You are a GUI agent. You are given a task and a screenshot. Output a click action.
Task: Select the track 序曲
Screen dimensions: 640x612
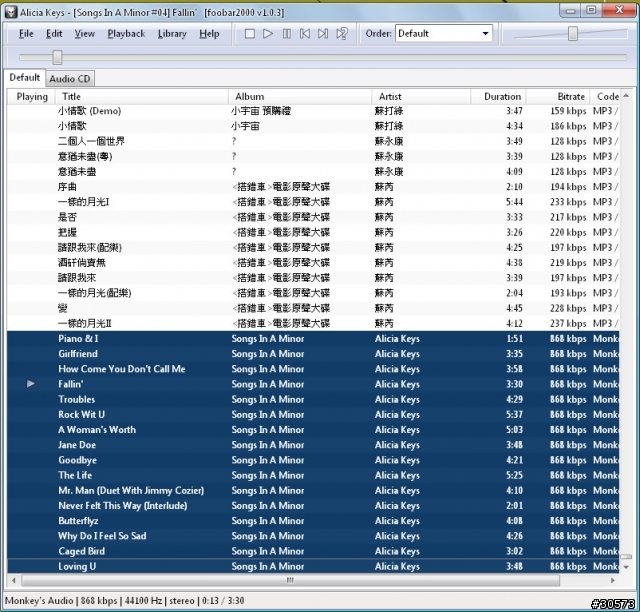tap(313, 187)
